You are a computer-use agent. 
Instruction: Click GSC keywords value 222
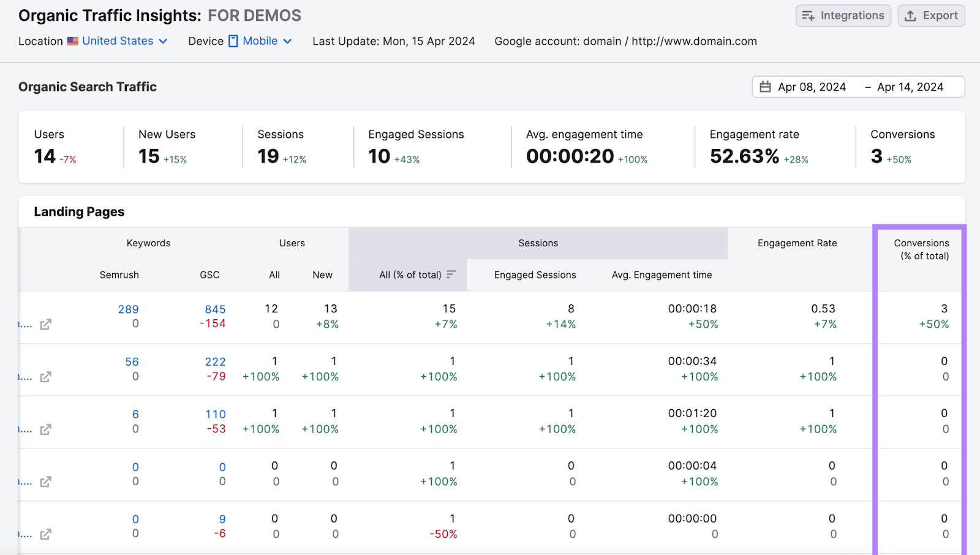click(215, 362)
